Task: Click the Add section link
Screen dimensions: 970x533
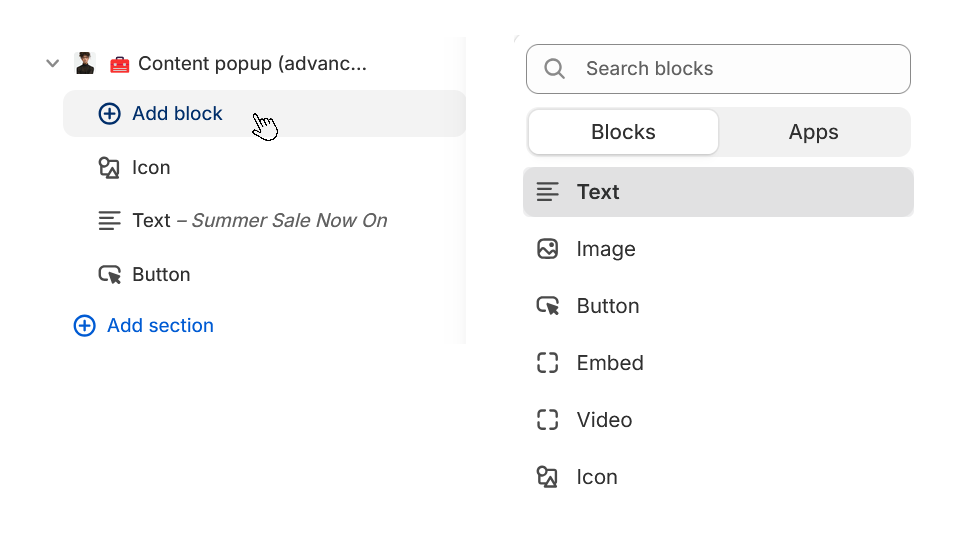Action: coord(160,326)
